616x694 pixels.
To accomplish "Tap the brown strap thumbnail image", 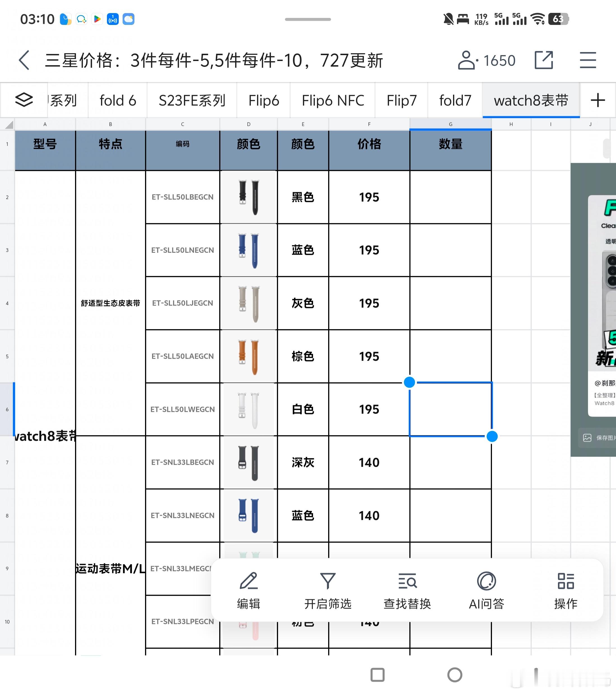I will [249, 357].
